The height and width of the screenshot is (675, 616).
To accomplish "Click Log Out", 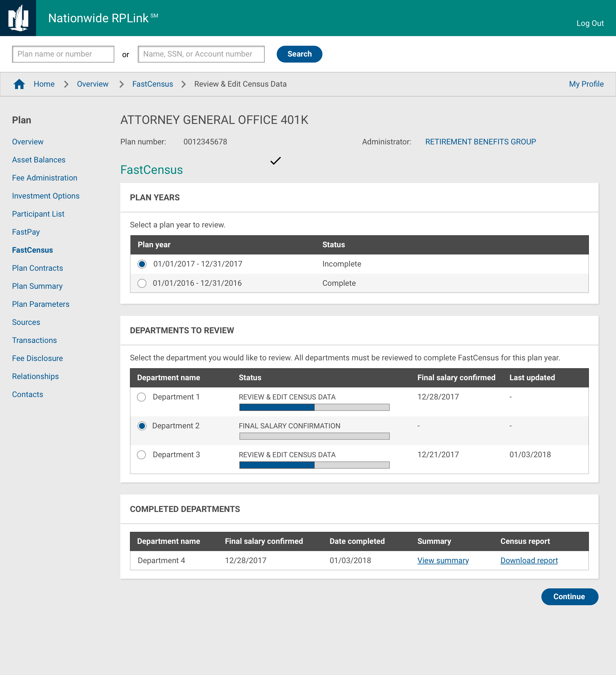I will pos(590,23).
